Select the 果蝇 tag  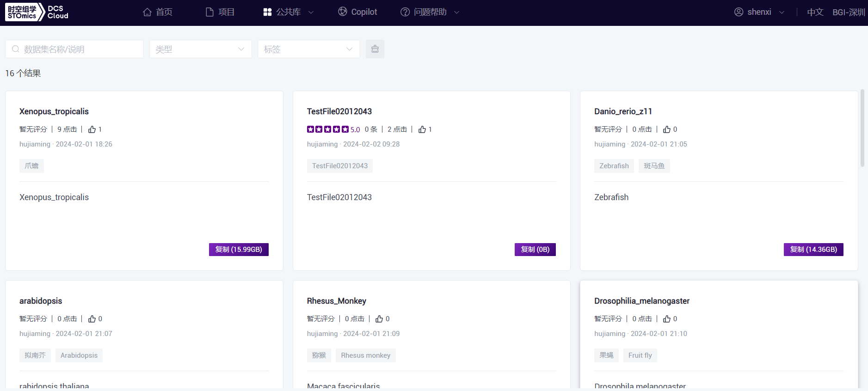[606, 355]
